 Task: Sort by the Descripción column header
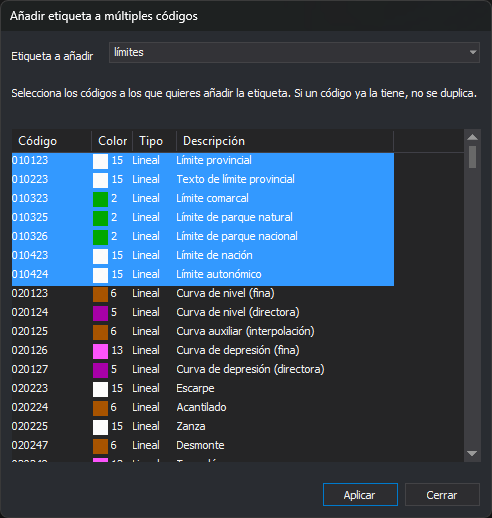(x=285, y=141)
